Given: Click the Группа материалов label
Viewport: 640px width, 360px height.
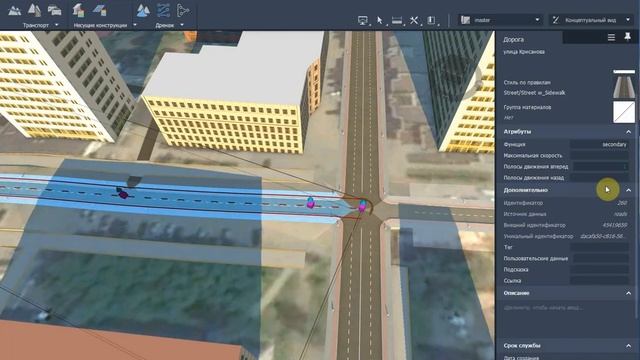Looking at the screenshot, I should [527, 107].
